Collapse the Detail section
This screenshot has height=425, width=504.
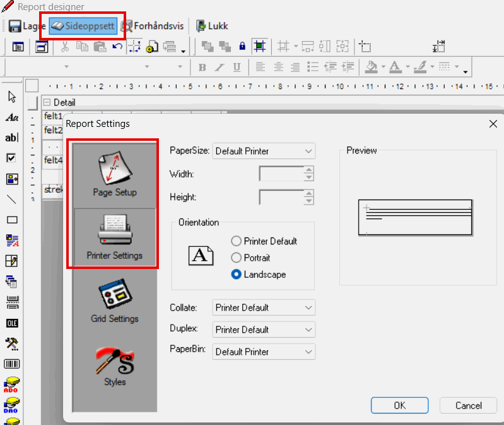click(47, 102)
